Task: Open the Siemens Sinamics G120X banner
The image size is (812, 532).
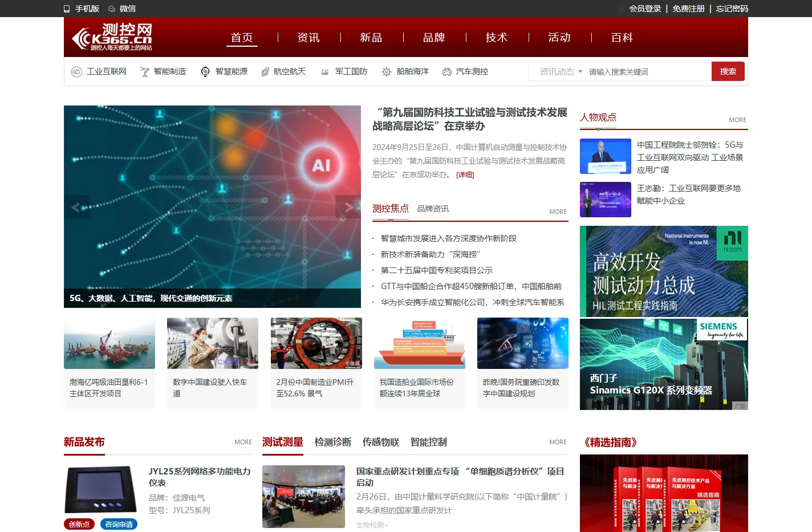Action: [x=664, y=364]
